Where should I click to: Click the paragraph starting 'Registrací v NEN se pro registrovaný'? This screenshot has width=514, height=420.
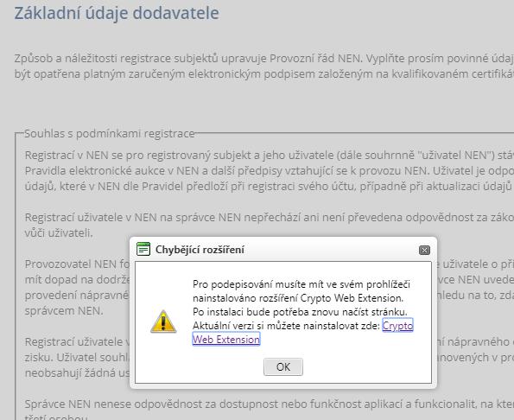click(270, 170)
